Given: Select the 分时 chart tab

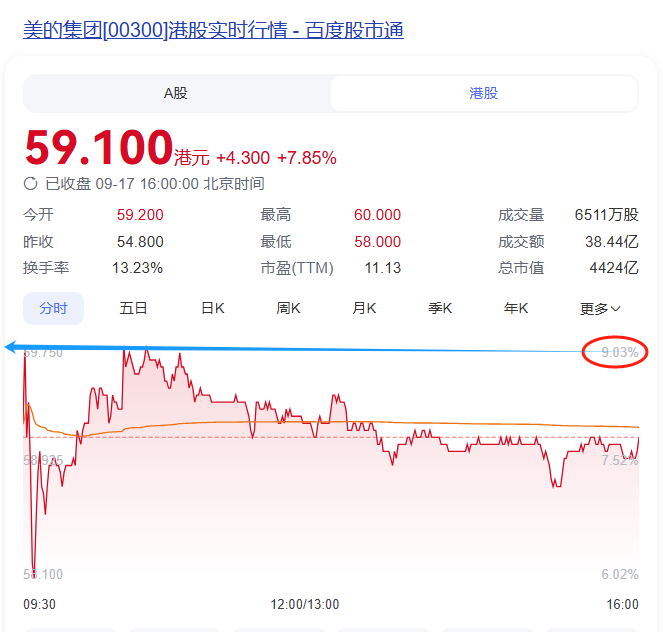Looking at the screenshot, I should point(53,308).
